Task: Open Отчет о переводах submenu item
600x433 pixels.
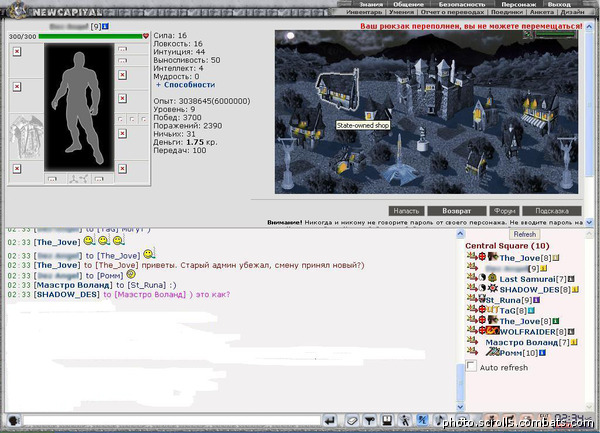Action: tap(452, 12)
